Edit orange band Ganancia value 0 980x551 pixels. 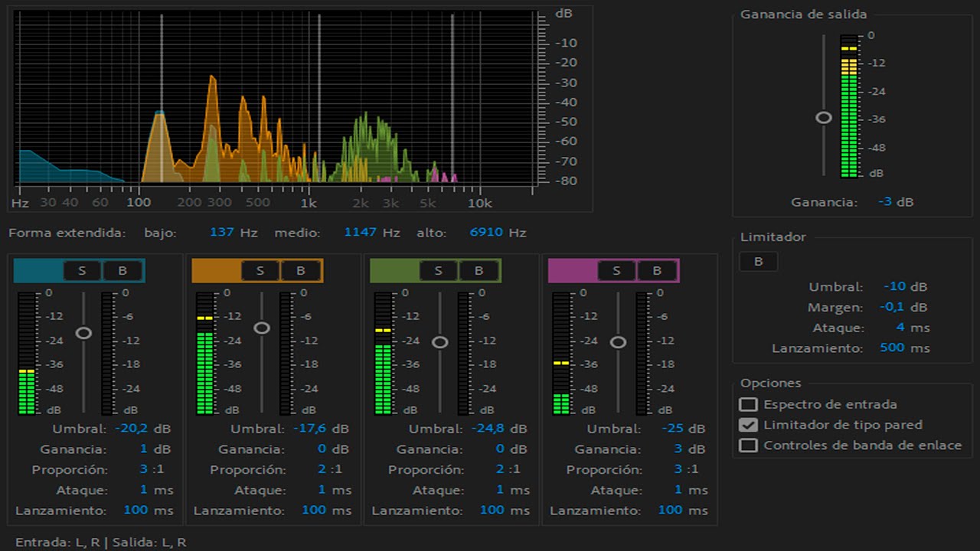[322, 449]
